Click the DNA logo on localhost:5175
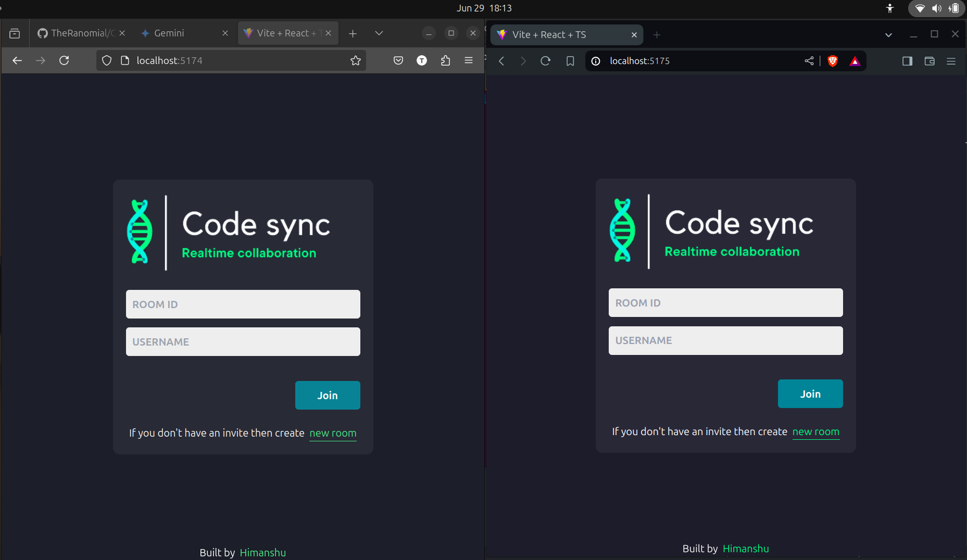 (622, 230)
